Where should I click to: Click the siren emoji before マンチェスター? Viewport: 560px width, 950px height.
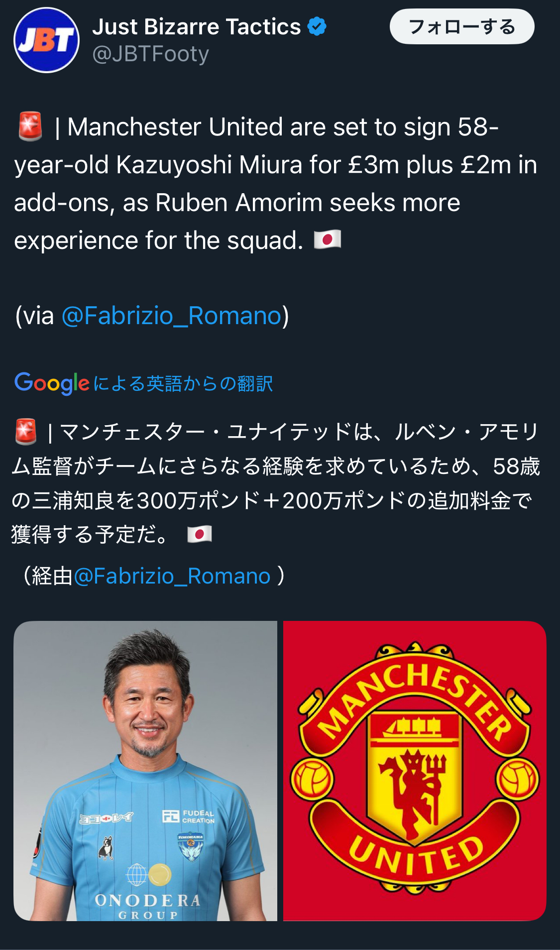point(26,431)
